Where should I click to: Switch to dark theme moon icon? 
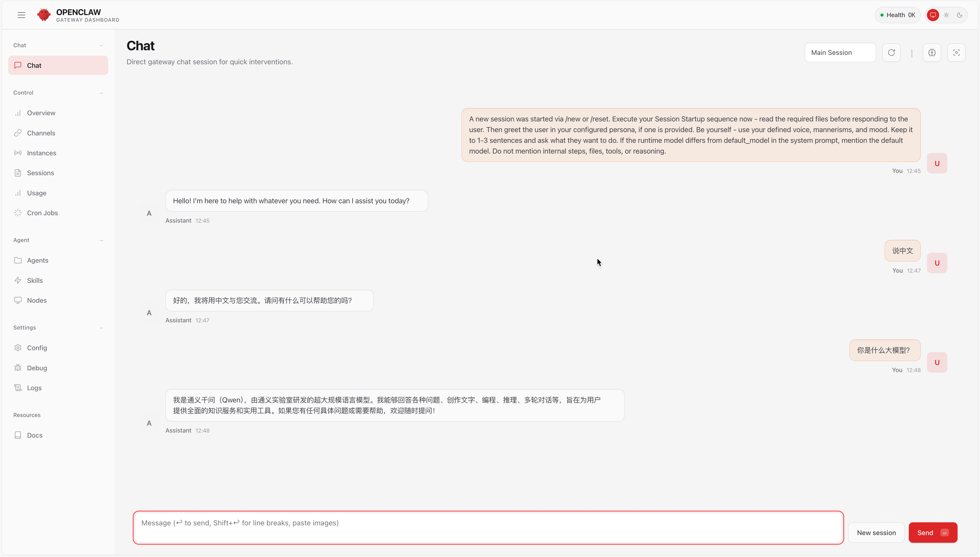point(959,15)
